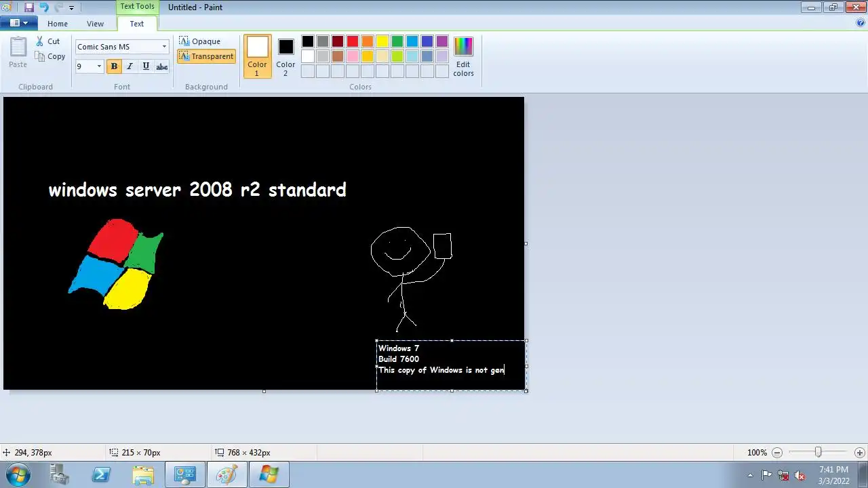Click the muted volume tray icon
Viewport: 868px width, 488px height.
tap(800, 475)
